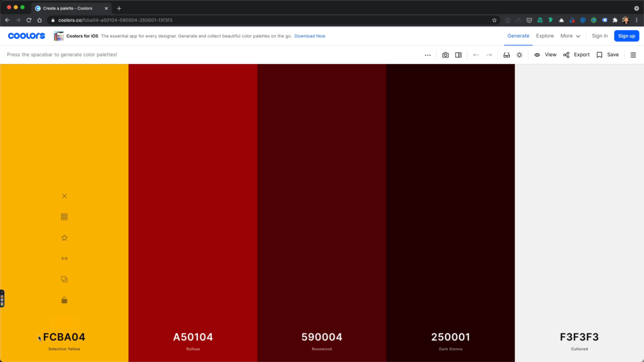Select the A50104 Rufous hex value
644x362 pixels.
193,337
